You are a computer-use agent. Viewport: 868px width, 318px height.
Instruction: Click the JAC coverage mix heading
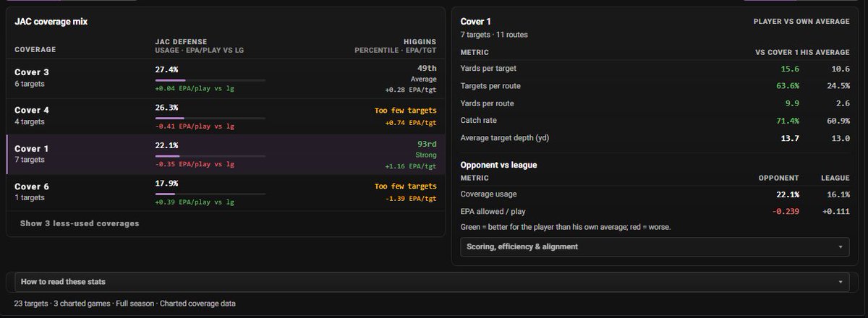(x=51, y=22)
